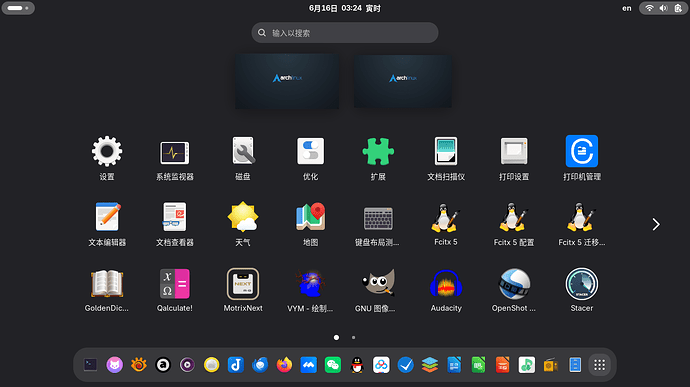Toggle the Show Applications grid button
The height and width of the screenshot is (387, 690).
click(x=599, y=365)
